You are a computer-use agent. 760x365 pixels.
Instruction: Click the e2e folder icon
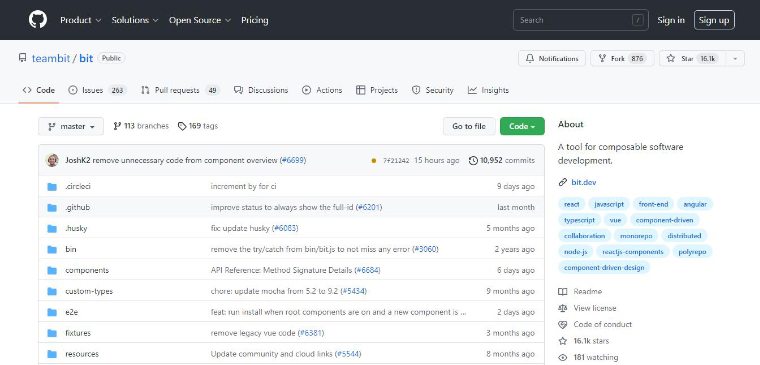click(x=52, y=312)
